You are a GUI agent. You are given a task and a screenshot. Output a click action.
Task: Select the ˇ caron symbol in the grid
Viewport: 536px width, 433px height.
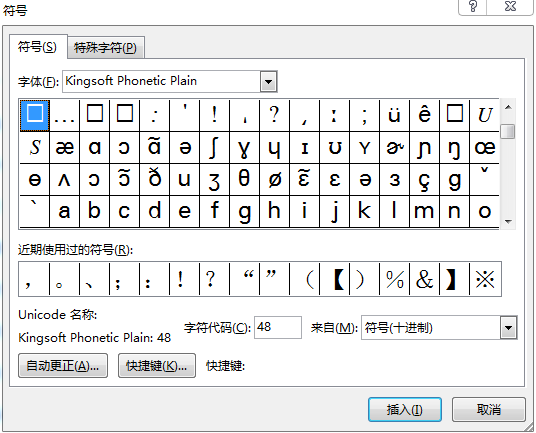click(484, 179)
